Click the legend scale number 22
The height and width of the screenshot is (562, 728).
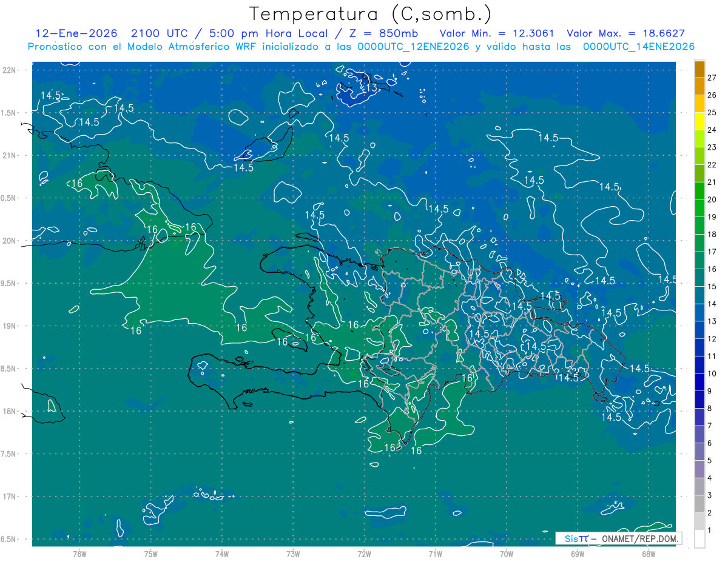point(712,165)
